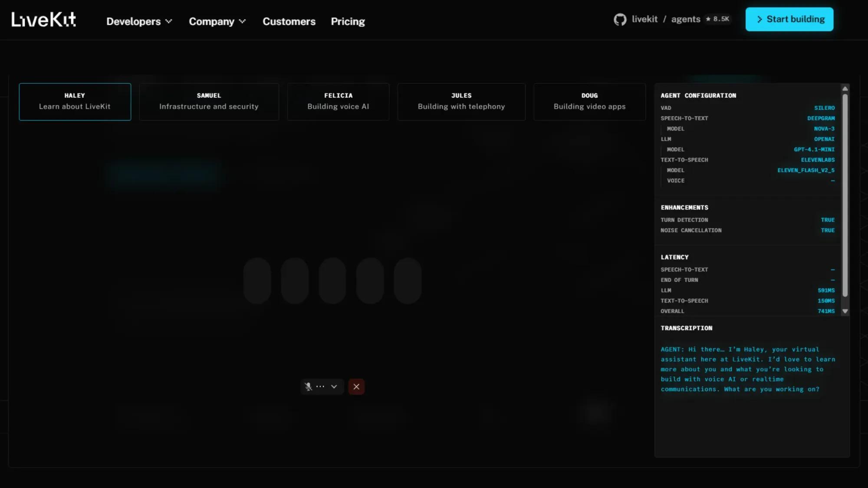This screenshot has width=868, height=488.
Task: Open the Customers page
Action: coord(289,21)
